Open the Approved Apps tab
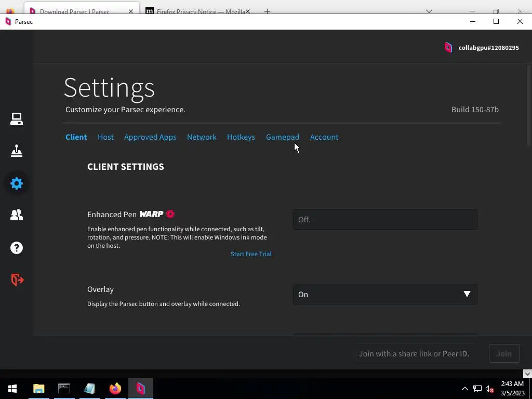Screen dimensions: 532x399 150,137
